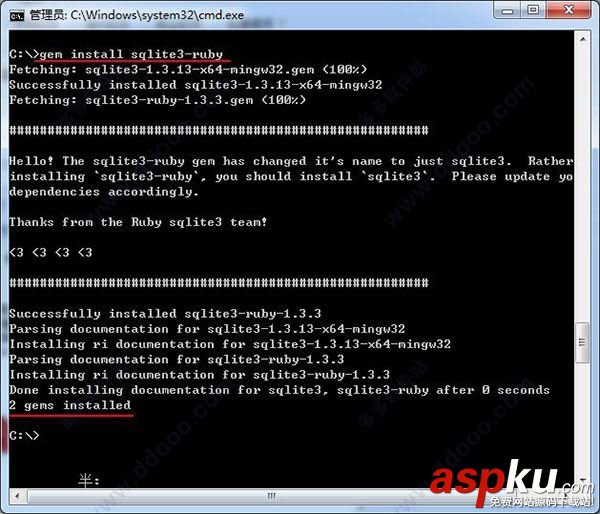Click the 'Successfully installed sqlite3-ruby-1.3.3' line

[165, 314]
